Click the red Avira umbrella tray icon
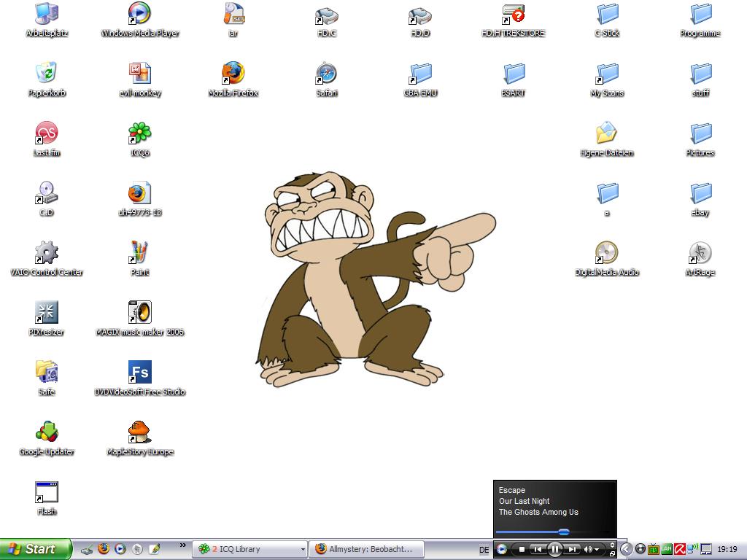The width and height of the screenshot is (747, 560). (x=679, y=549)
